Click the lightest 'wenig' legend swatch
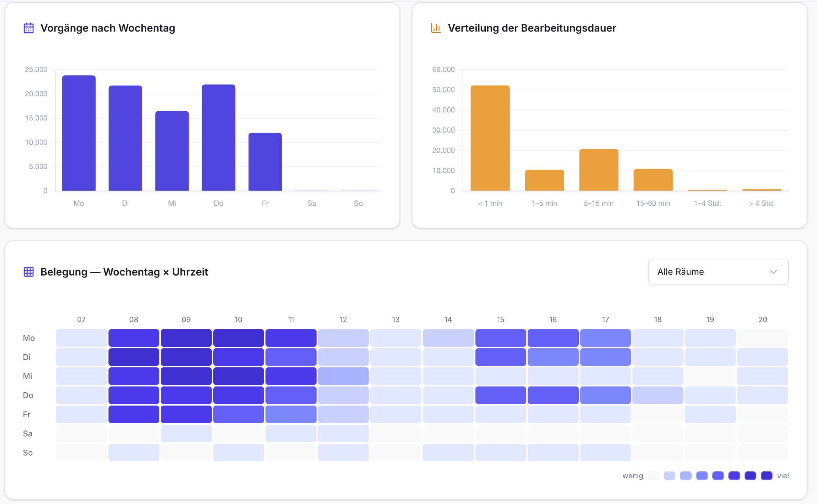 653,476
